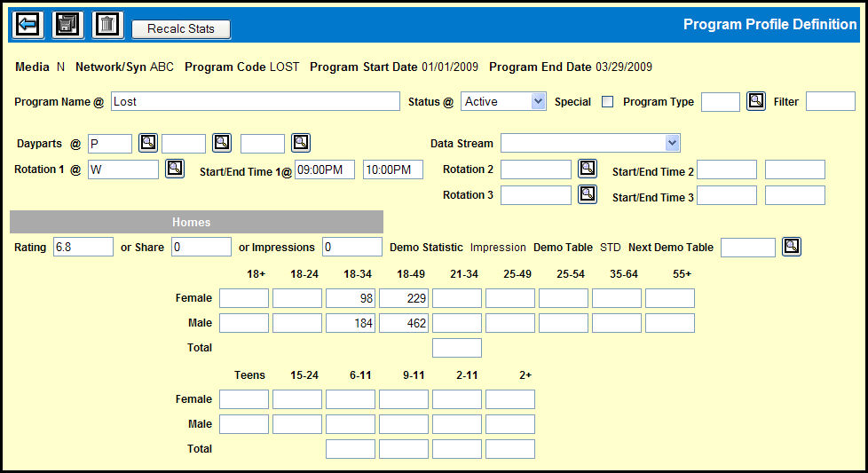The image size is (868, 473).
Task: Open the Rotation 1 lookup icon
Action: (x=175, y=169)
